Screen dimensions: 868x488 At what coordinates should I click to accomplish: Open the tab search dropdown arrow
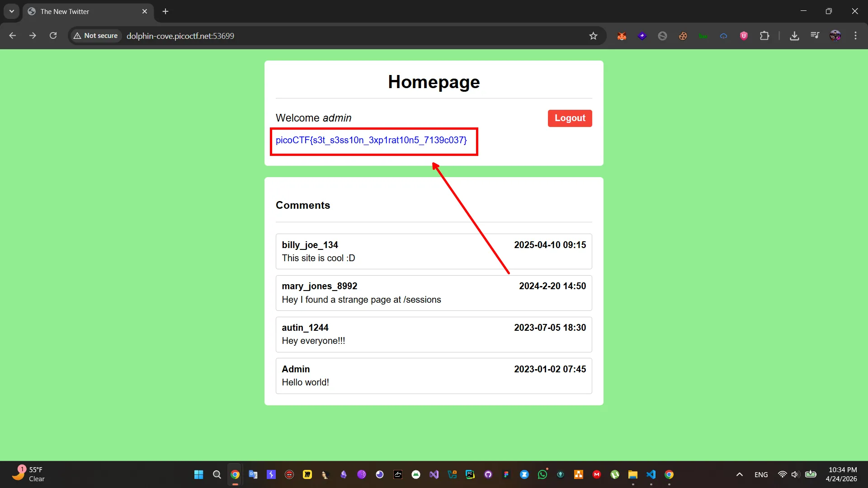[12, 11]
